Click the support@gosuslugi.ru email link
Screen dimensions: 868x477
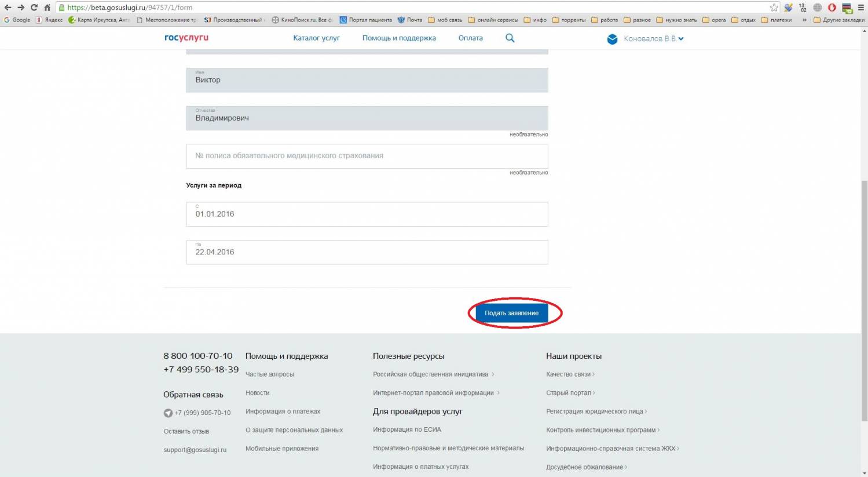point(195,450)
